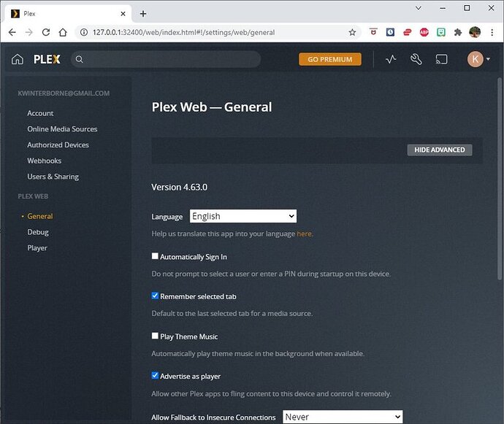Click the Plex search field
Screen dimensions: 504x424
166,59
